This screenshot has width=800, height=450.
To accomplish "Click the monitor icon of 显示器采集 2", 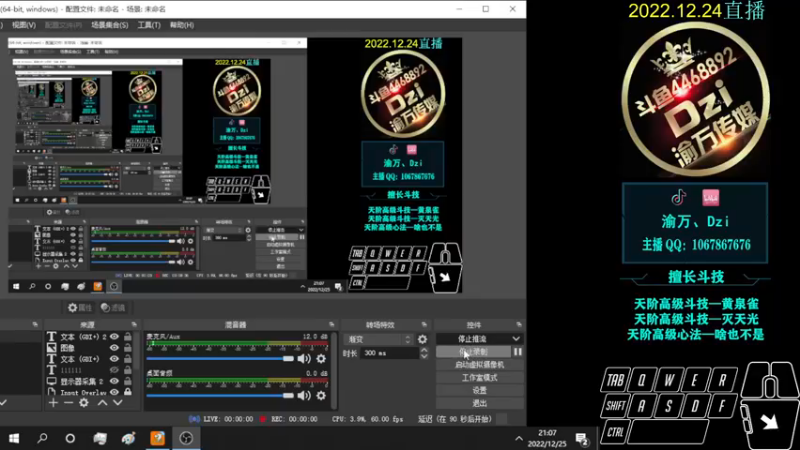I will point(52,381).
